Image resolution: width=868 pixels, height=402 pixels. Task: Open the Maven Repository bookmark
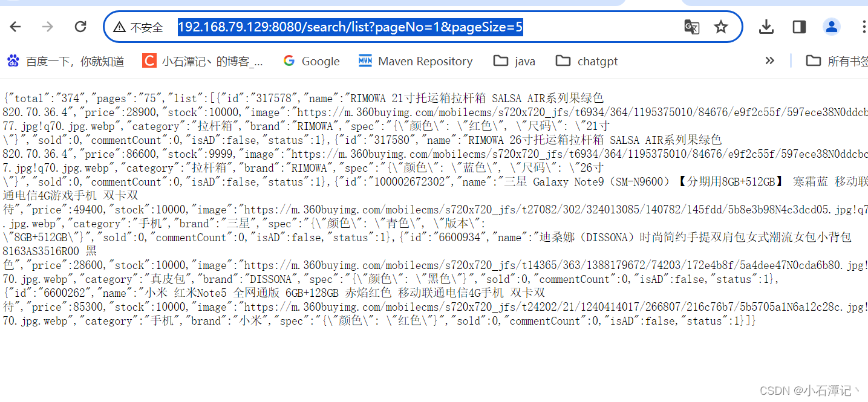pos(416,61)
